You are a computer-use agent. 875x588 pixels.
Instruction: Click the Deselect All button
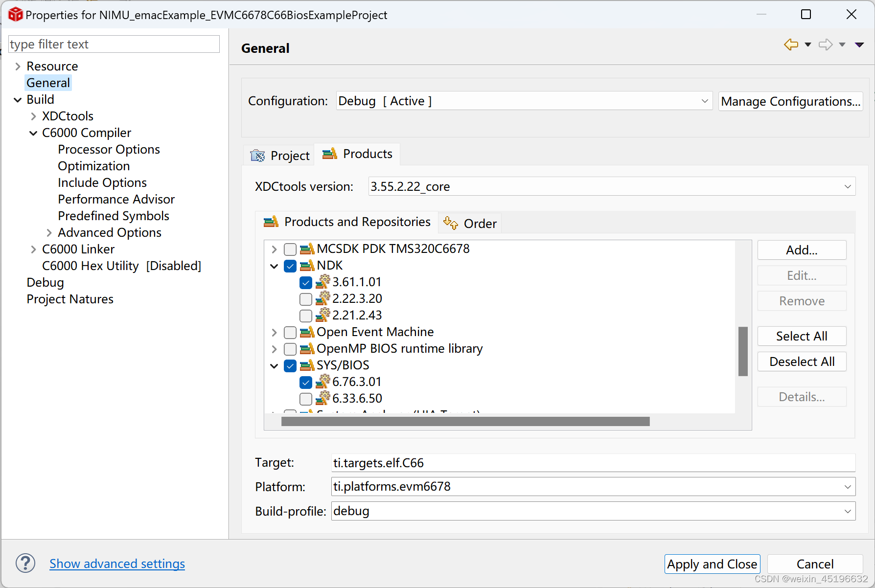pyautogui.click(x=802, y=362)
